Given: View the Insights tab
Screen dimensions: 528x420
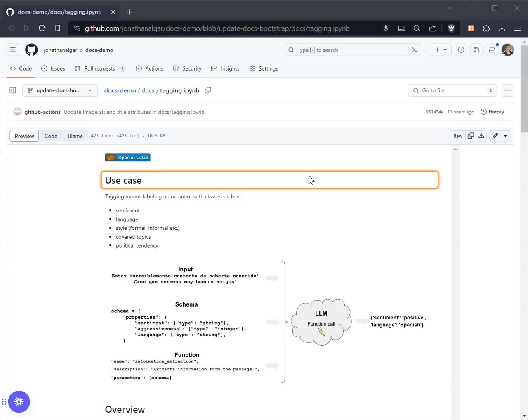Looking at the screenshot, I should pos(225,68).
